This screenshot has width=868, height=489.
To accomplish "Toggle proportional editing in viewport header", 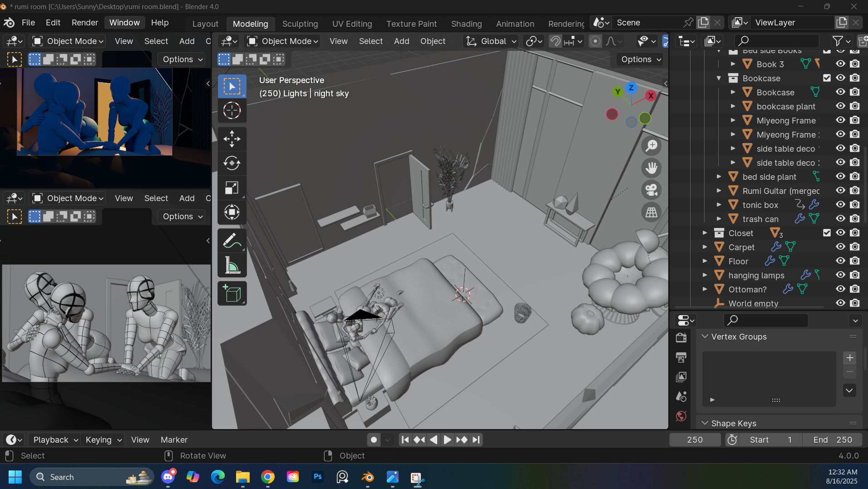I will 595,41.
